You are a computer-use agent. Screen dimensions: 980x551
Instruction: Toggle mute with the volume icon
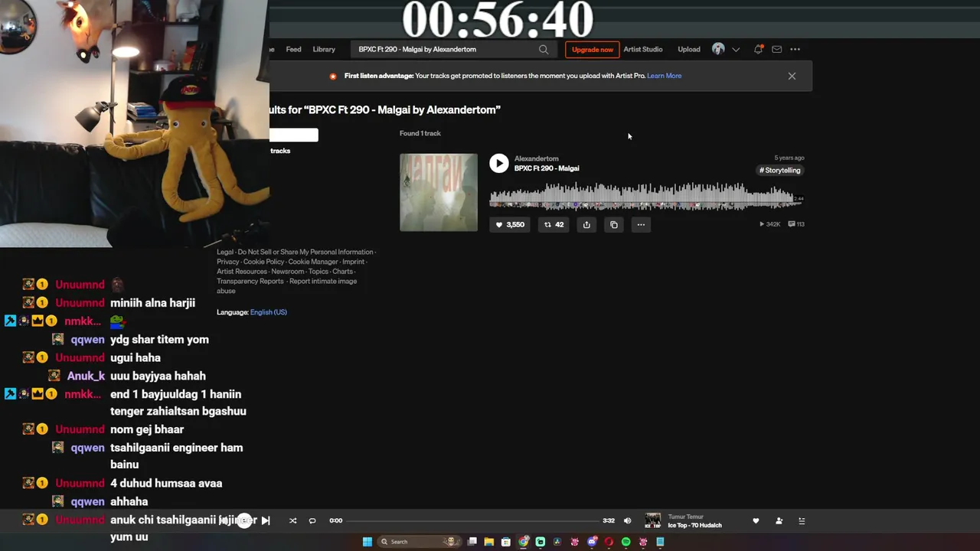(x=627, y=520)
